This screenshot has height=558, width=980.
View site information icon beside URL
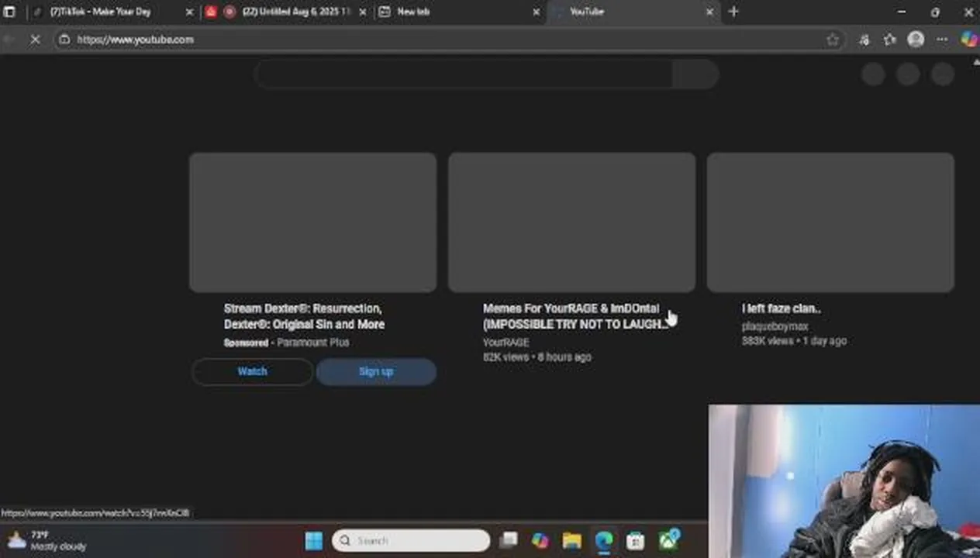[x=64, y=40]
